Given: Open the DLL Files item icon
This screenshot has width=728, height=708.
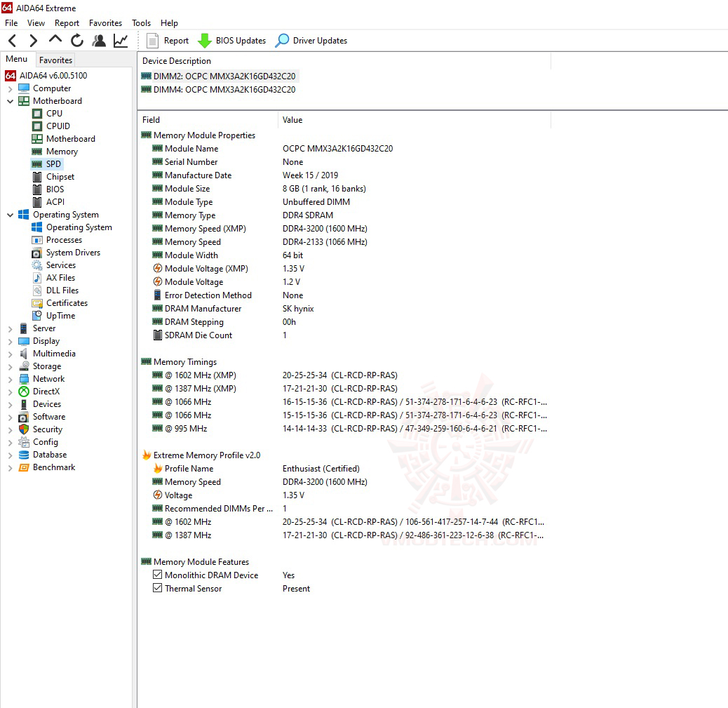Looking at the screenshot, I should (37, 290).
